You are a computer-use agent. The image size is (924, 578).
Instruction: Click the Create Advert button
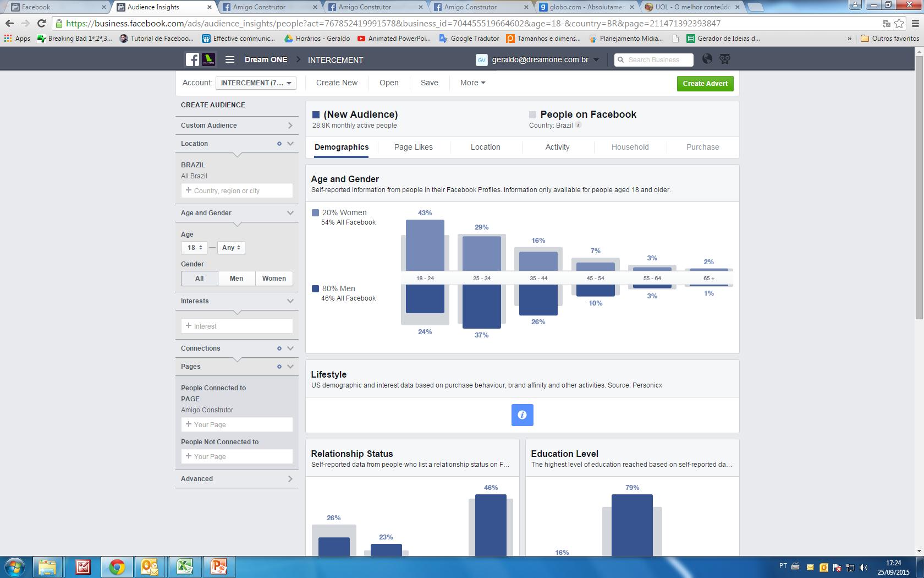coord(705,84)
